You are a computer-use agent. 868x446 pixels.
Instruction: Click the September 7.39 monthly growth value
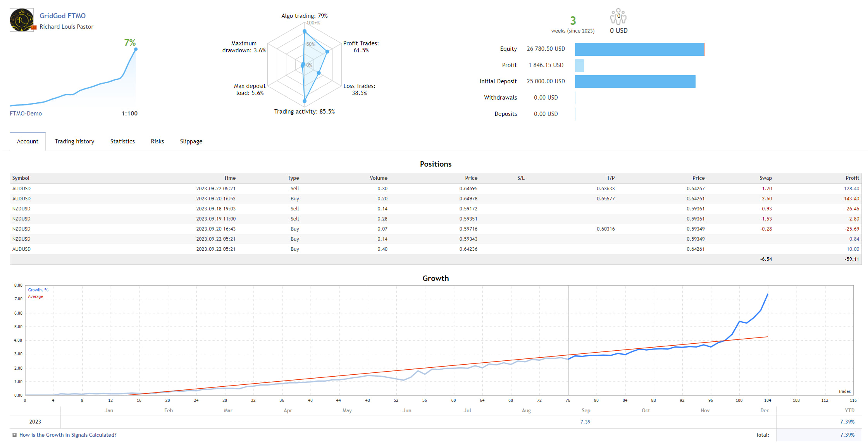pyautogui.click(x=585, y=422)
